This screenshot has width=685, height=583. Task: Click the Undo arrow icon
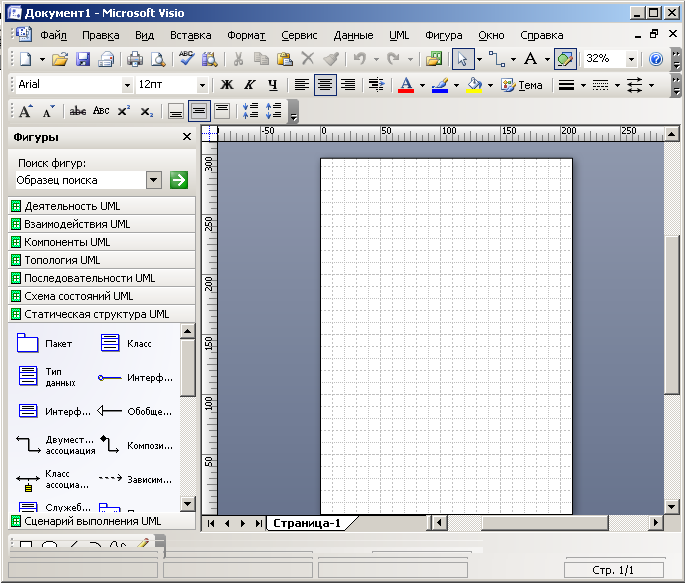tap(360, 59)
